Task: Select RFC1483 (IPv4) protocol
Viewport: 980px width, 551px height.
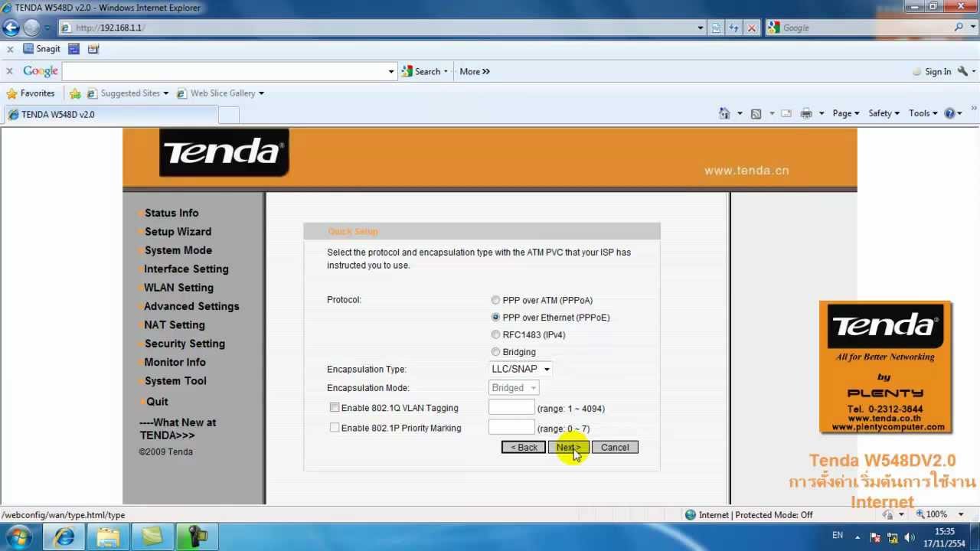Action: click(495, 334)
